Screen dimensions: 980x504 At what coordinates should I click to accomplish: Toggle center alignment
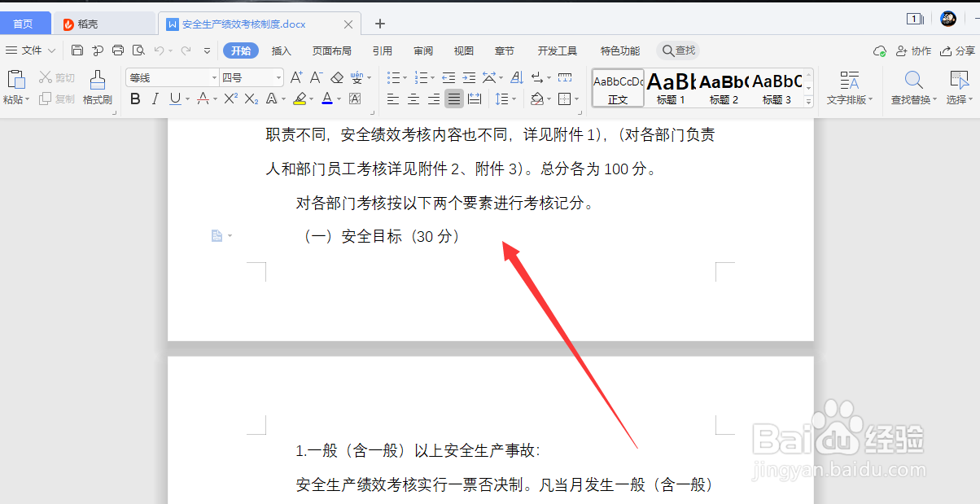click(413, 99)
